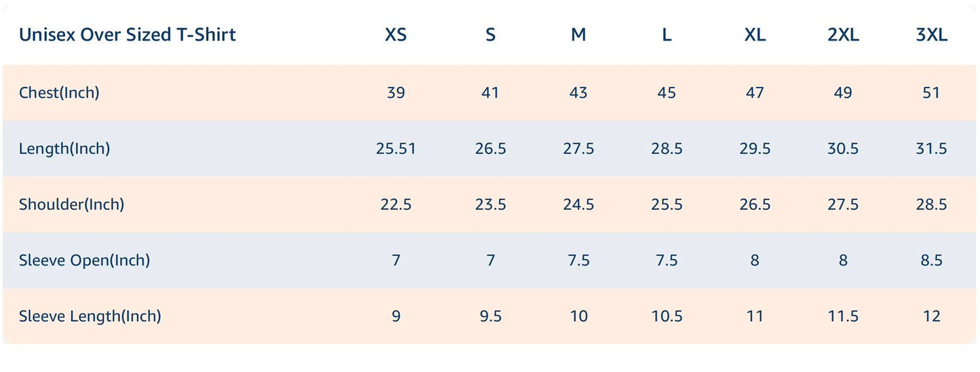Screen dimensions: 980x372
Task: Click the L sleeve length value 10.5
Action: point(667,316)
